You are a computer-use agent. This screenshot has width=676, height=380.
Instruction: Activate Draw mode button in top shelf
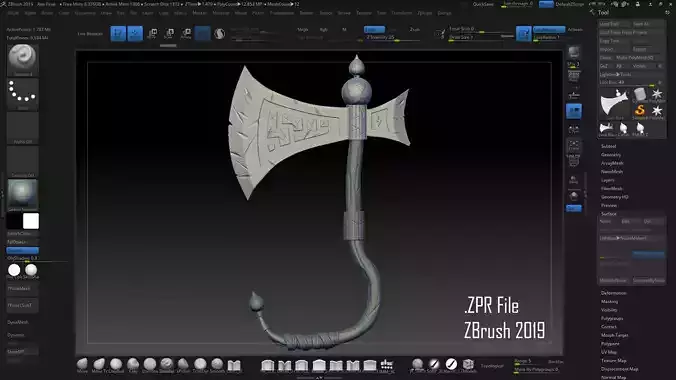(x=135, y=33)
